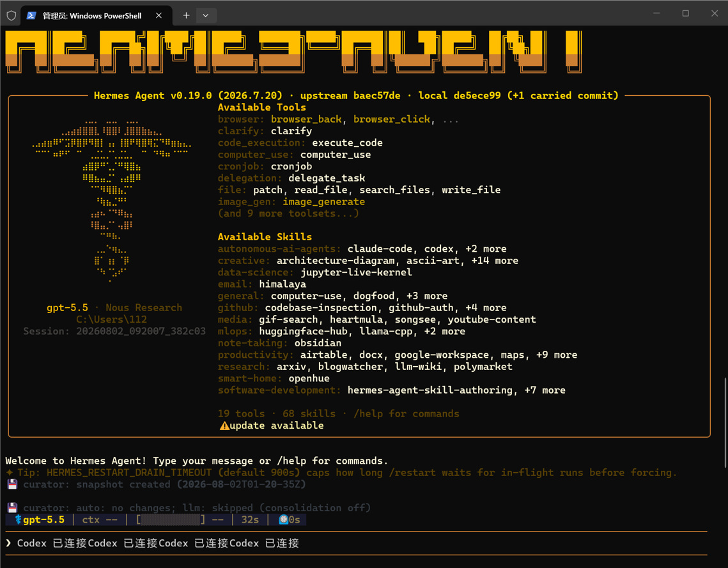The width and height of the screenshot is (728, 568).
Task: Click the floppy disk icon beside snapshot created
Action: [x=13, y=484]
